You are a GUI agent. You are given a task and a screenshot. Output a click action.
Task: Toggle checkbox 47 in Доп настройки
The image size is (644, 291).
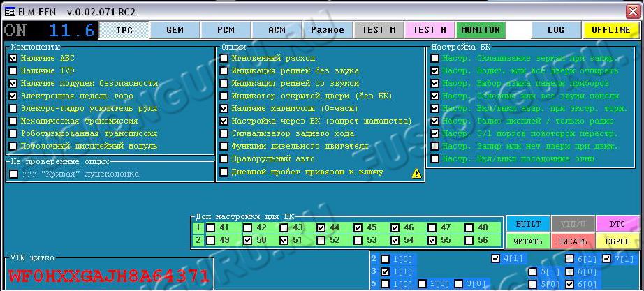click(x=432, y=227)
